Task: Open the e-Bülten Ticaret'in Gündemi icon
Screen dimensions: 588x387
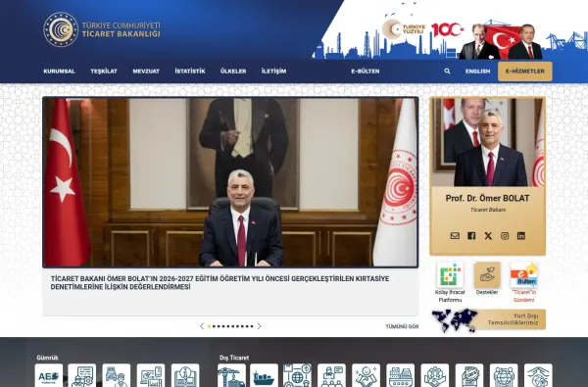Action: 524,275
